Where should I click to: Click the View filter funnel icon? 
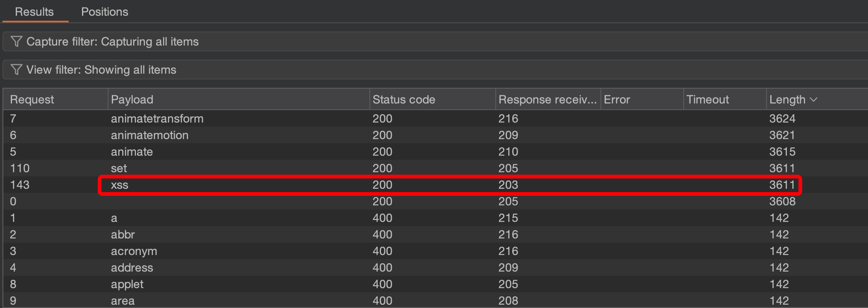16,70
